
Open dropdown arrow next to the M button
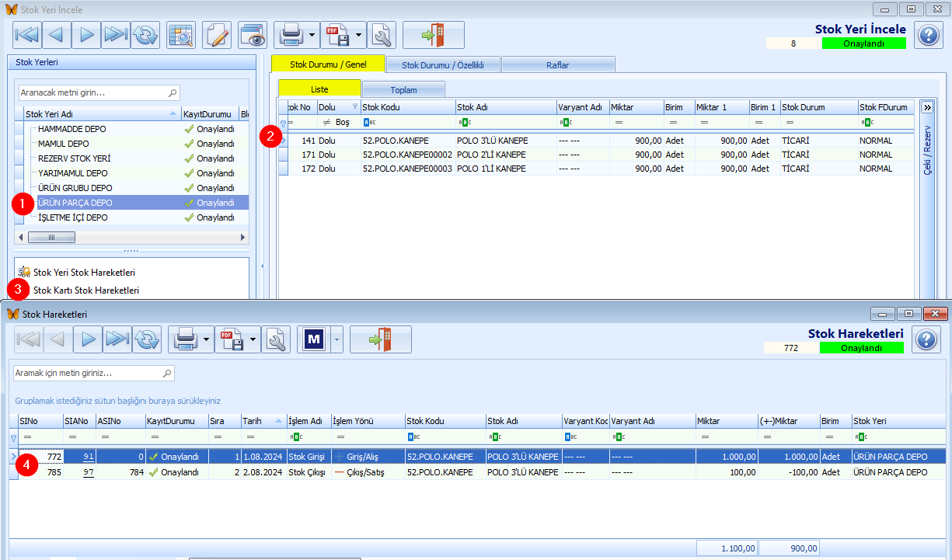coord(337,339)
